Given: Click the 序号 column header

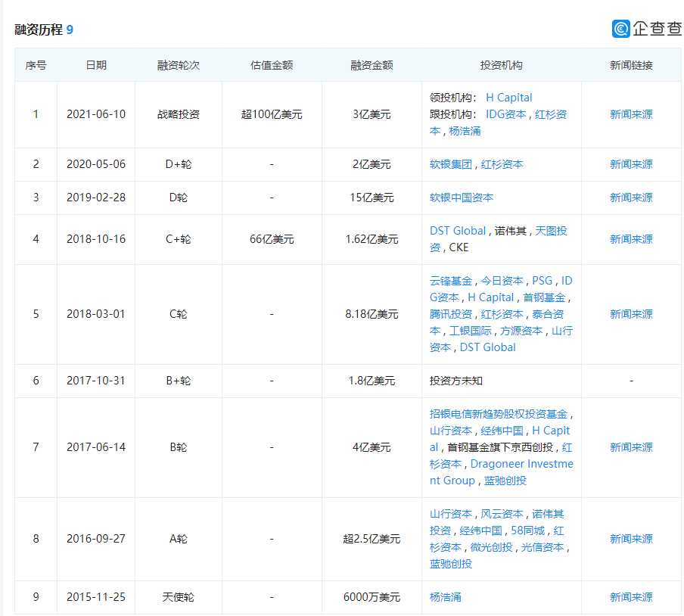Looking at the screenshot, I should coord(36,65).
